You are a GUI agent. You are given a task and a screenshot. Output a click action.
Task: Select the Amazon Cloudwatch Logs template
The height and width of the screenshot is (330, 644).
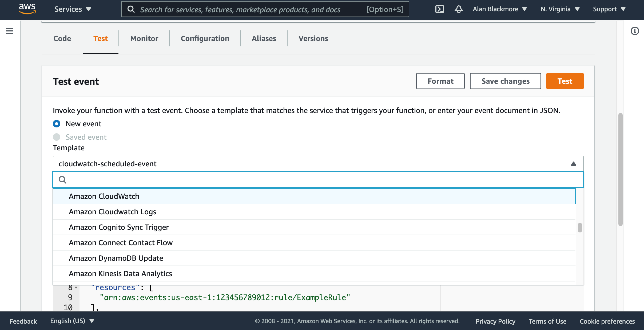[x=314, y=212]
